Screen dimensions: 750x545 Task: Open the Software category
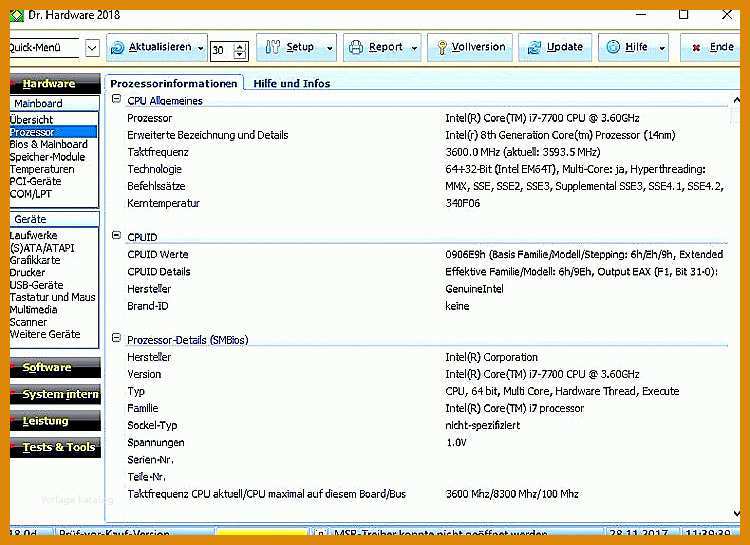pos(55,367)
